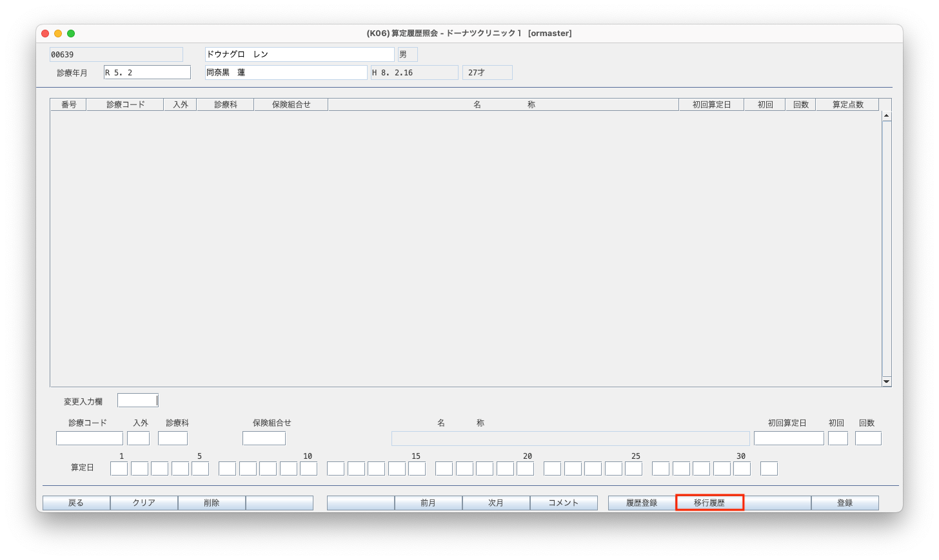Click the 履歴登録 button

coord(641,503)
